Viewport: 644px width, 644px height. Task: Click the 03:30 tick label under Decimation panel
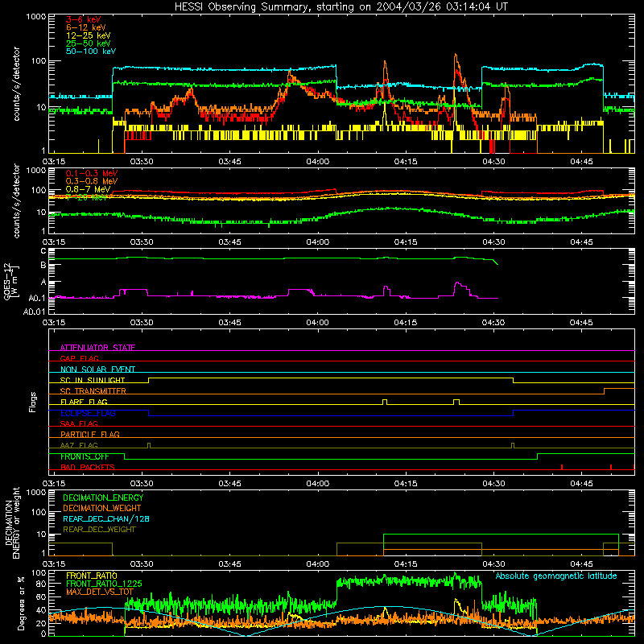[142, 564]
